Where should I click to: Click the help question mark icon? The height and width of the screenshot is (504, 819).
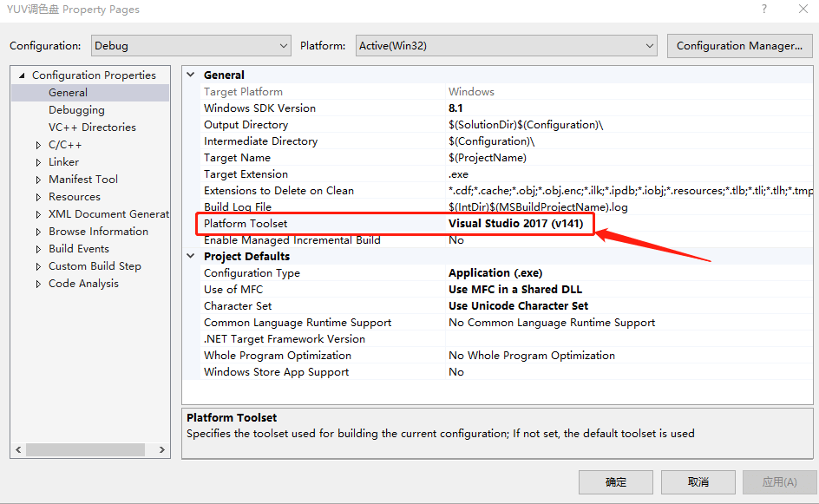coord(763,10)
